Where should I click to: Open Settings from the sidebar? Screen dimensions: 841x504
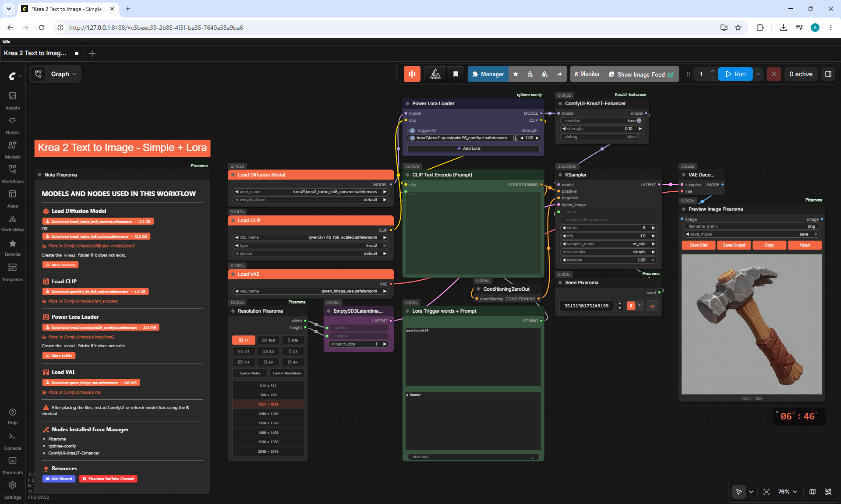click(12, 490)
